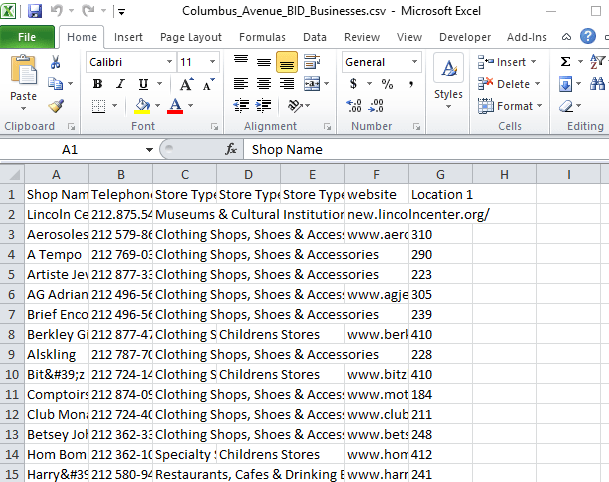
Task: Click the formula bar showing Shop Name
Action: 426,150
